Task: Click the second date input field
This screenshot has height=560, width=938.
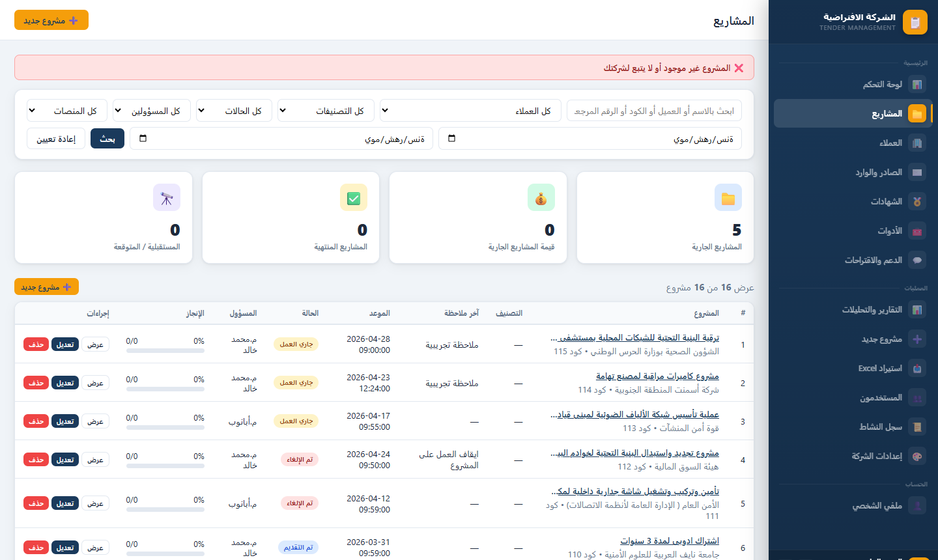Action: 281,139
